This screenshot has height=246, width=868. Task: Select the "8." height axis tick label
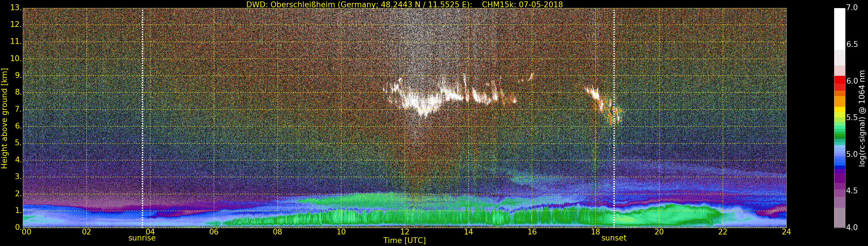(18, 92)
